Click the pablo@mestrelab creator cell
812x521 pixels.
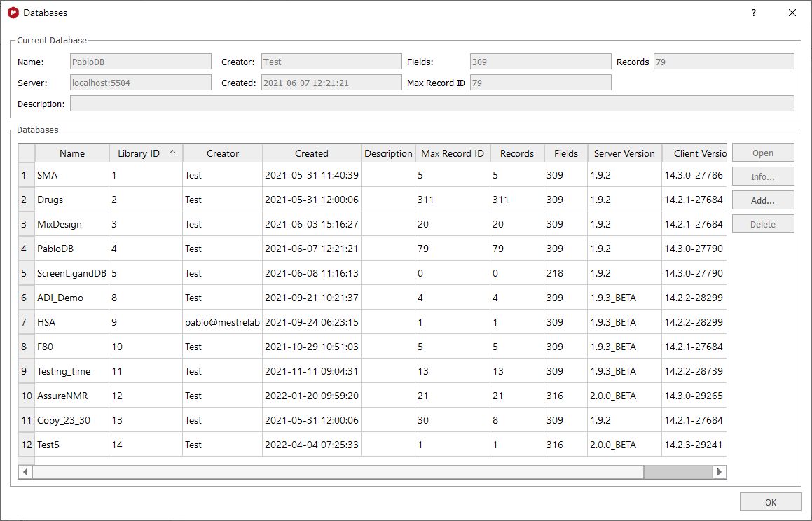click(223, 322)
